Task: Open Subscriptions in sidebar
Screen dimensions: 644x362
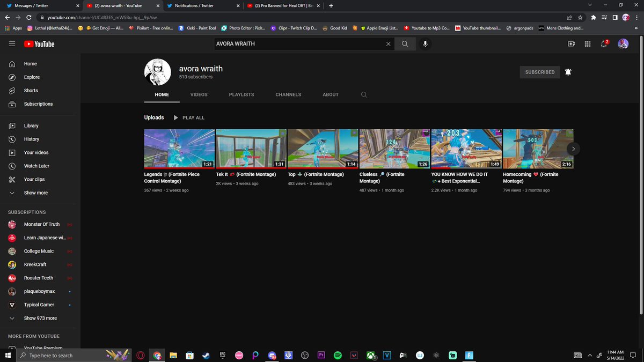Action: pyautogui.click(x=40, y=104)
